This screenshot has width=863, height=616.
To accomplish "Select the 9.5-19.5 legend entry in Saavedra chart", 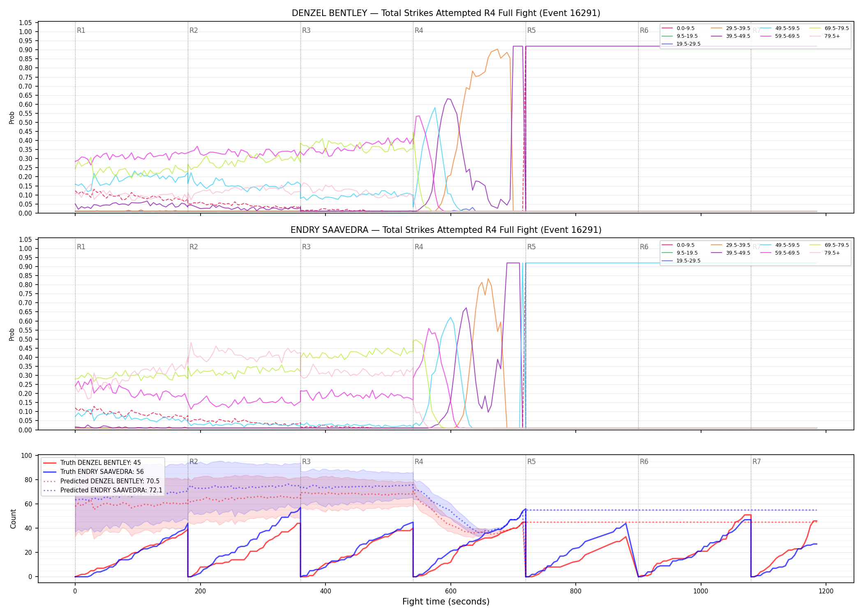I will pyautogui.click(x=680, y=253).
